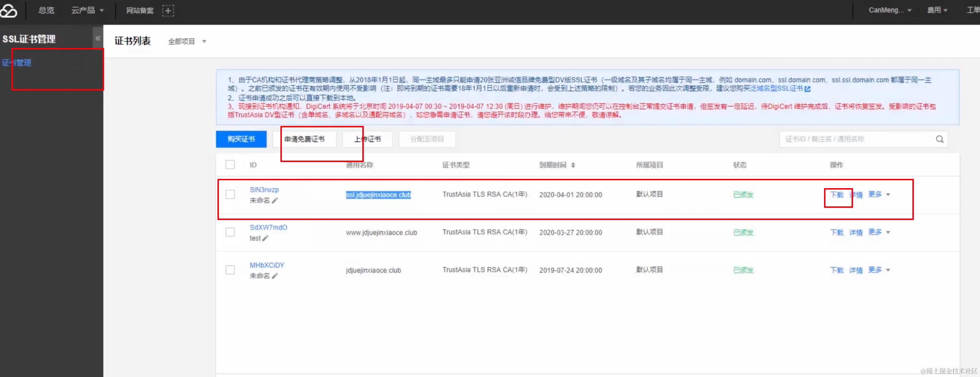Click the 分配至项目 button

(x=427, y=139)
